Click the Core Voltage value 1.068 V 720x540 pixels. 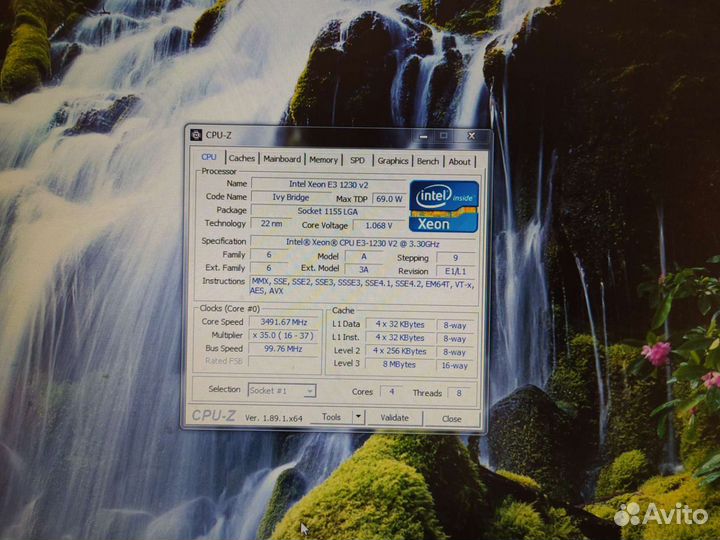(379, 225)
